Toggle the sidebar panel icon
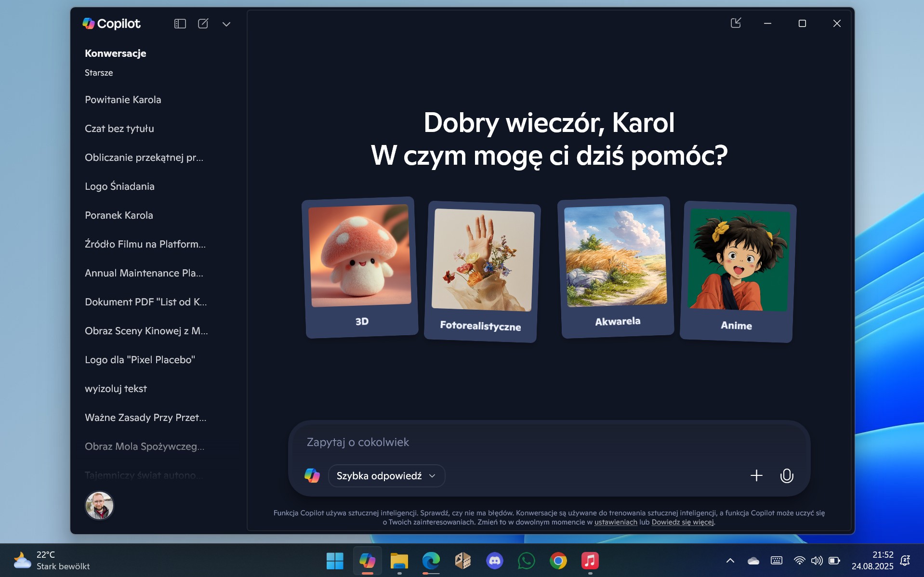 [x=180, y=24]
